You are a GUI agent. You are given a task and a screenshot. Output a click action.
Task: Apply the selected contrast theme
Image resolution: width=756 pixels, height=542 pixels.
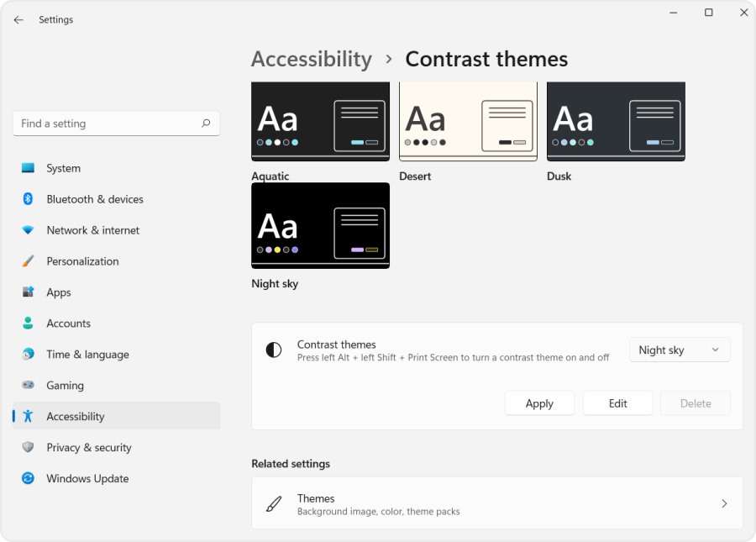[539, 403]
